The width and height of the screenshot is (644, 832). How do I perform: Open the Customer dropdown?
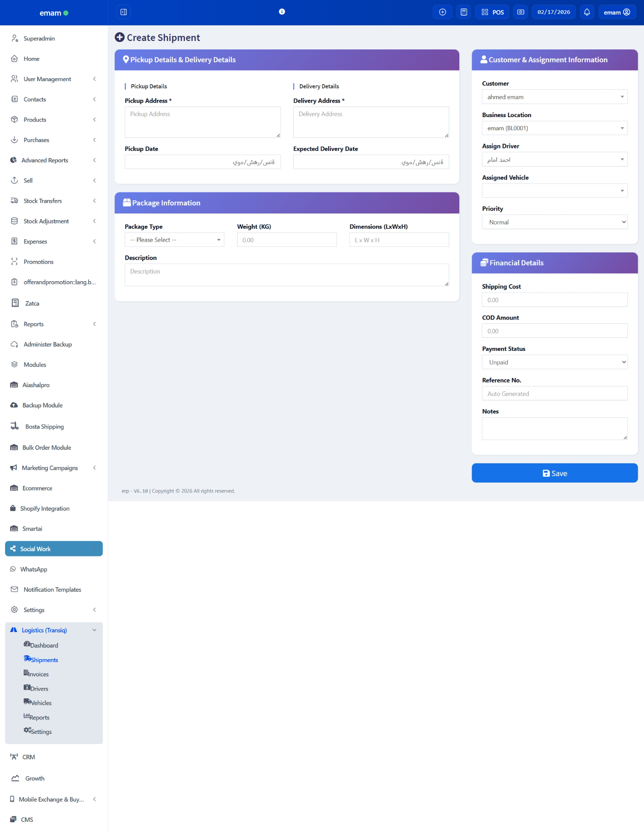(554, 97)
